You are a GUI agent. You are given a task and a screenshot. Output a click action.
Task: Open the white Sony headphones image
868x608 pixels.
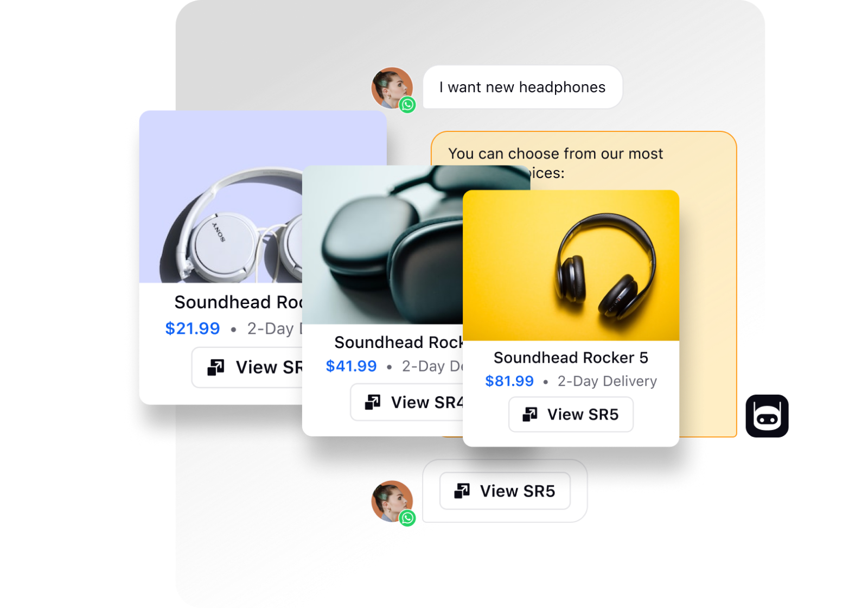[221, 197]
